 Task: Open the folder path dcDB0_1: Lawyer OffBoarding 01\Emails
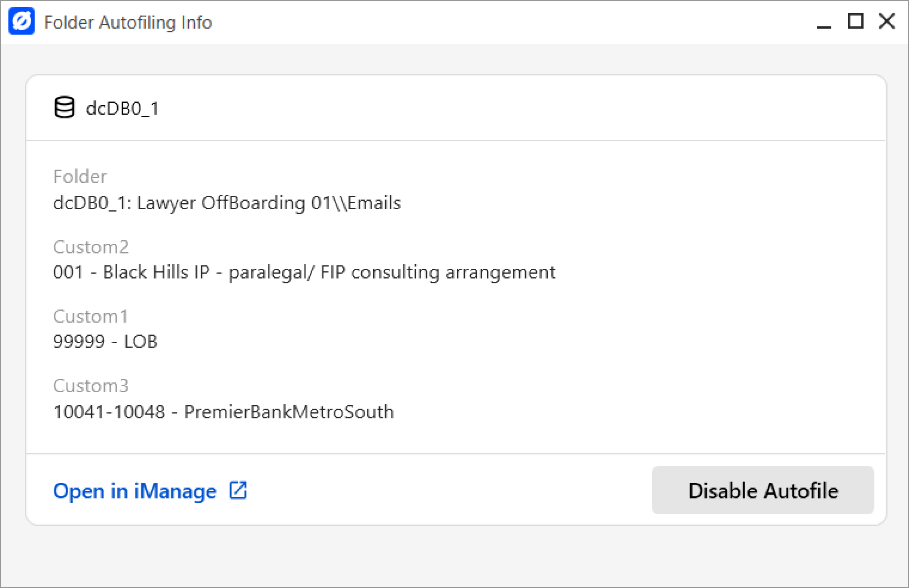tap(227, 203)
